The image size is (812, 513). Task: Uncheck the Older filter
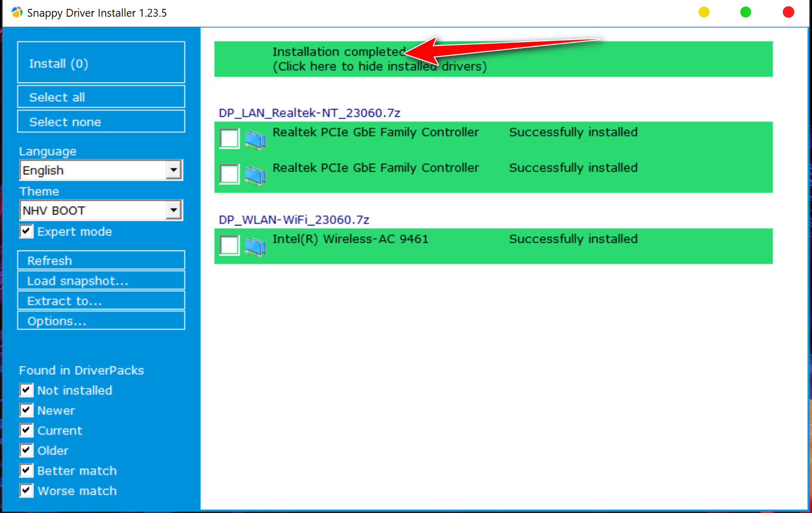26,450
